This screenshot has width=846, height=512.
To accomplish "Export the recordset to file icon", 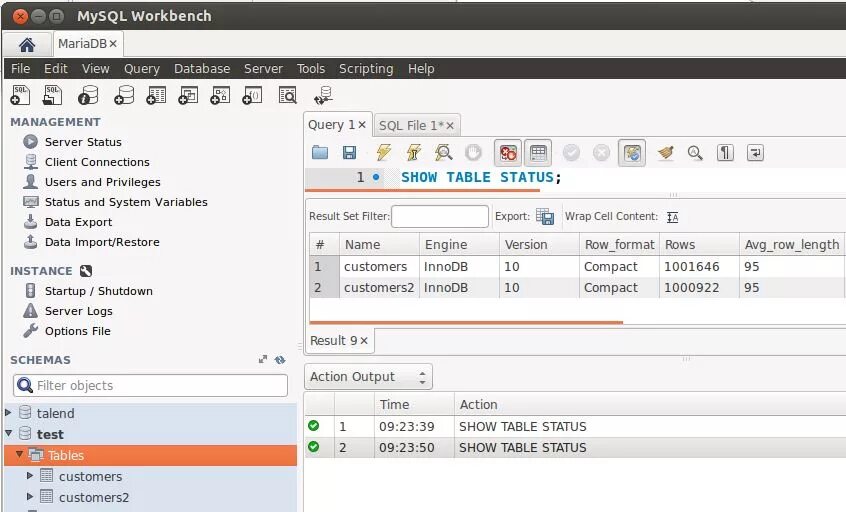I will click(x=545, y=216).
